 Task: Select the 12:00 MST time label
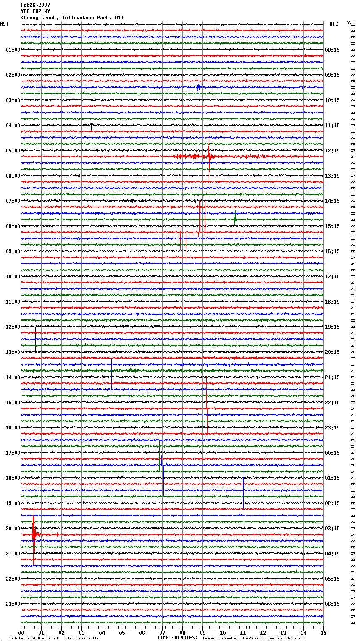click(x=13, y=327)
